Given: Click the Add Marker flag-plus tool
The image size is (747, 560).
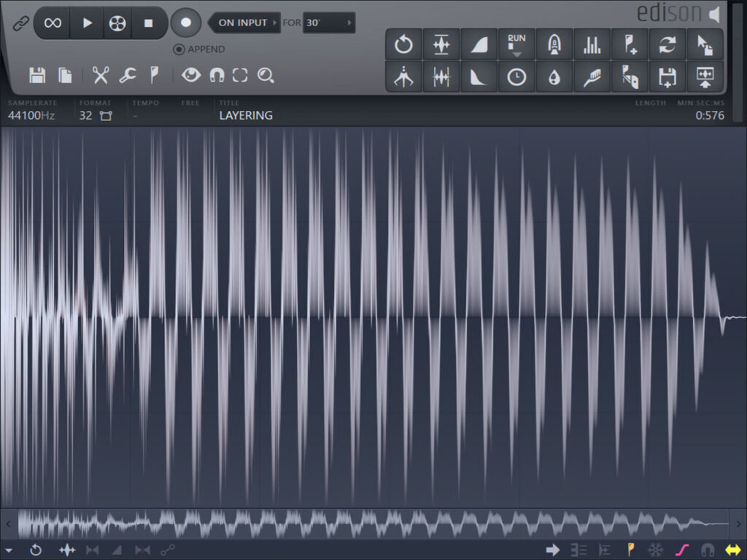Looking at the screenshot, I should tap(630, 44).
